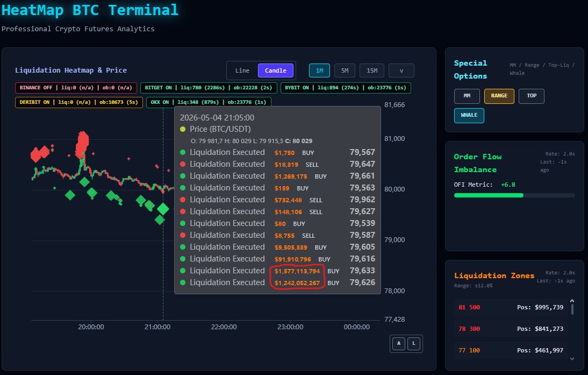The width and height of the screenshot is (588, 375).
Task: Click the $1,242,052,267 liquidation amount
Action: click(297, 283)
